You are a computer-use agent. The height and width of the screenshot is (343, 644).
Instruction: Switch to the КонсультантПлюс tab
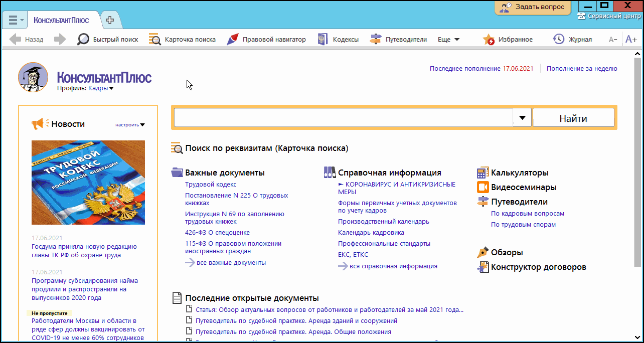click(x=61, y=21)
